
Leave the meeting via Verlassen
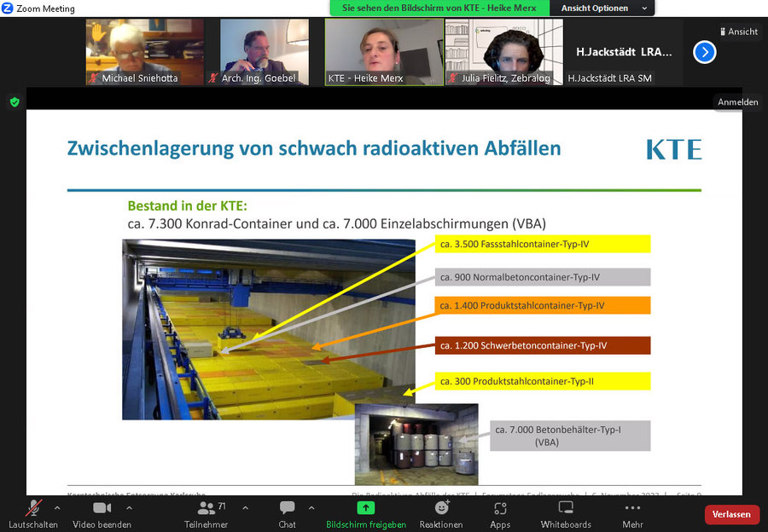(731, 514)
